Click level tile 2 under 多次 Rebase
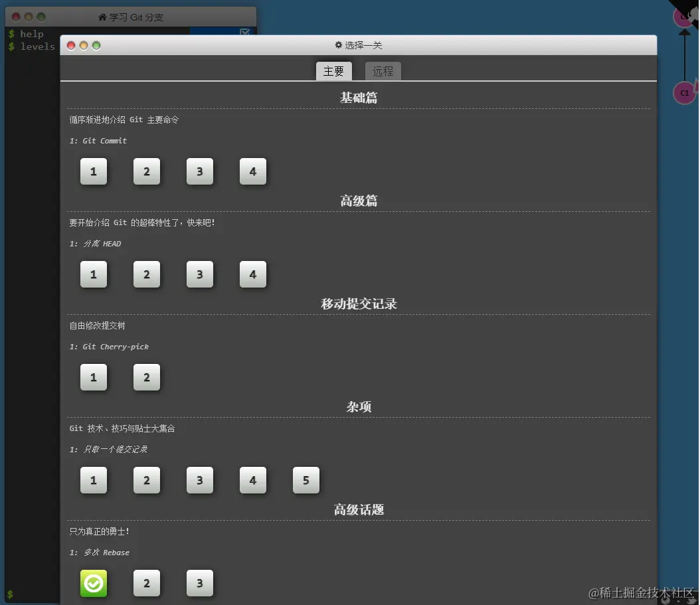700x605 pixels. (x=147, y=583)
